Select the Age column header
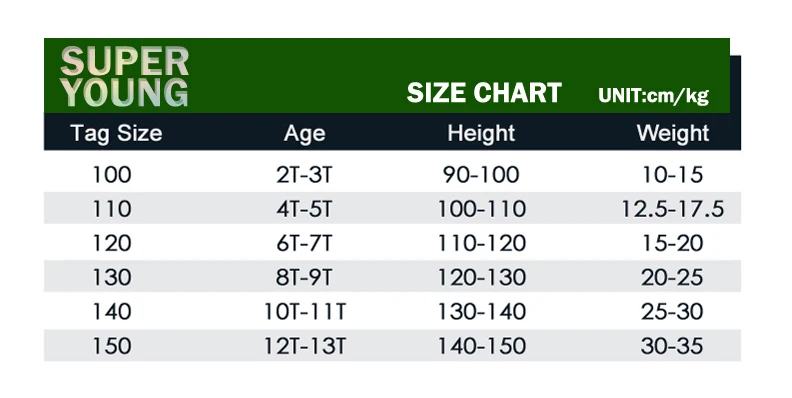This screenshot has width=792, height=398. [x=305, y=134]
